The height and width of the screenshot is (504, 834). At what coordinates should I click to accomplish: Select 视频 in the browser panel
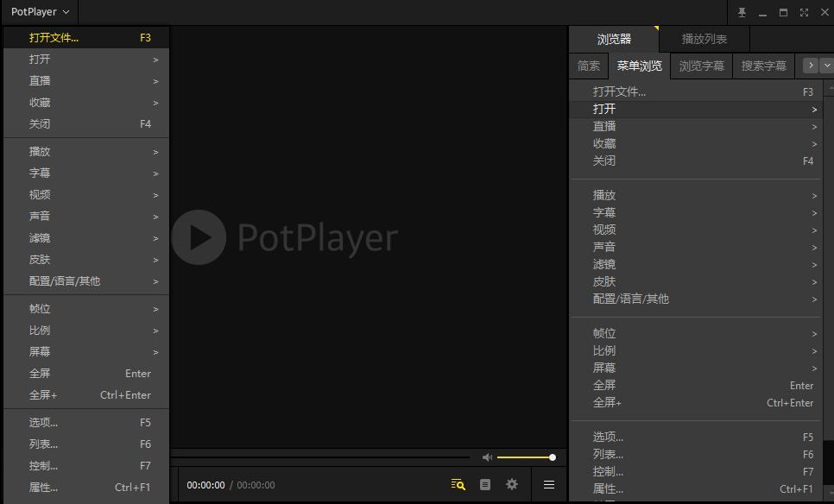click(x=696, y=230)
